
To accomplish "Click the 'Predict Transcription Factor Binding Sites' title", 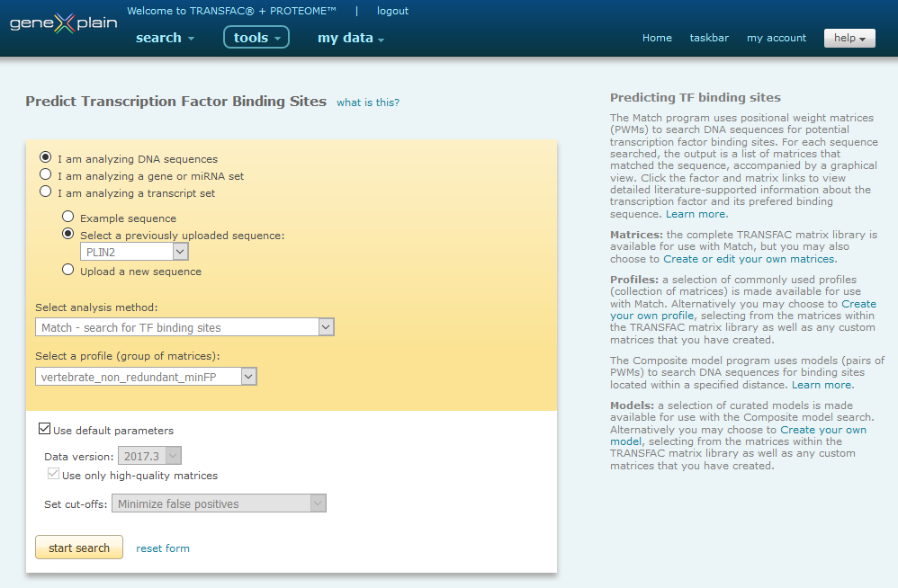I will (175, 102).
